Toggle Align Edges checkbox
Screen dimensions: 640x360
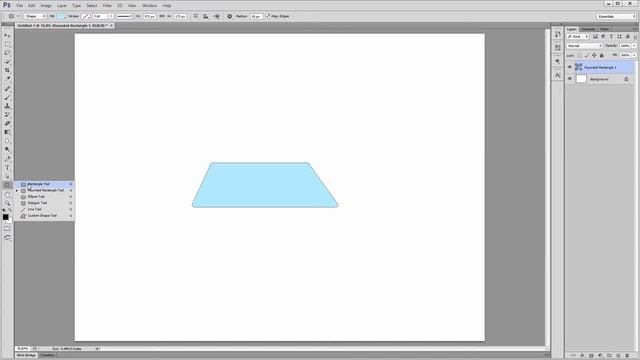click(268, 16)
